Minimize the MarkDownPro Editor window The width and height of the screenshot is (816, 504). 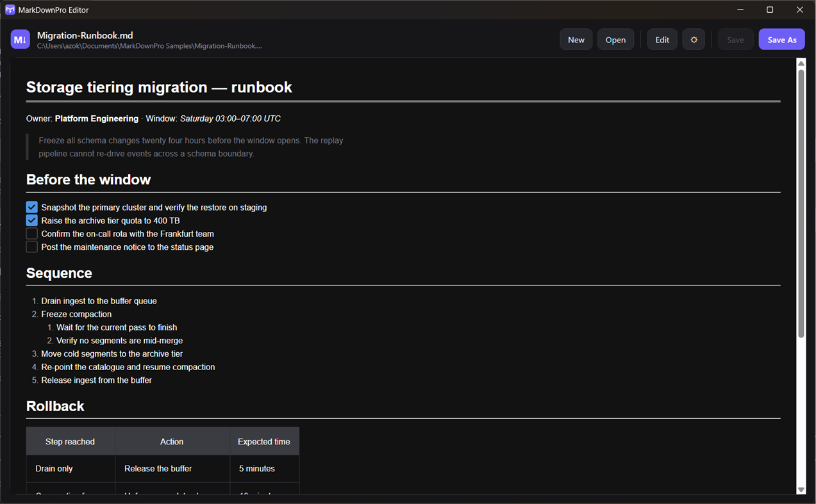coord(740,10)
